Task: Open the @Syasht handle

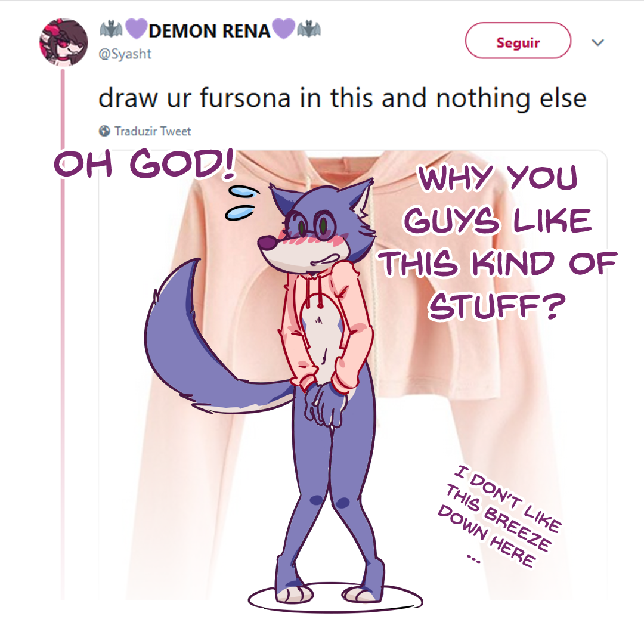Action: click(125, 54)
